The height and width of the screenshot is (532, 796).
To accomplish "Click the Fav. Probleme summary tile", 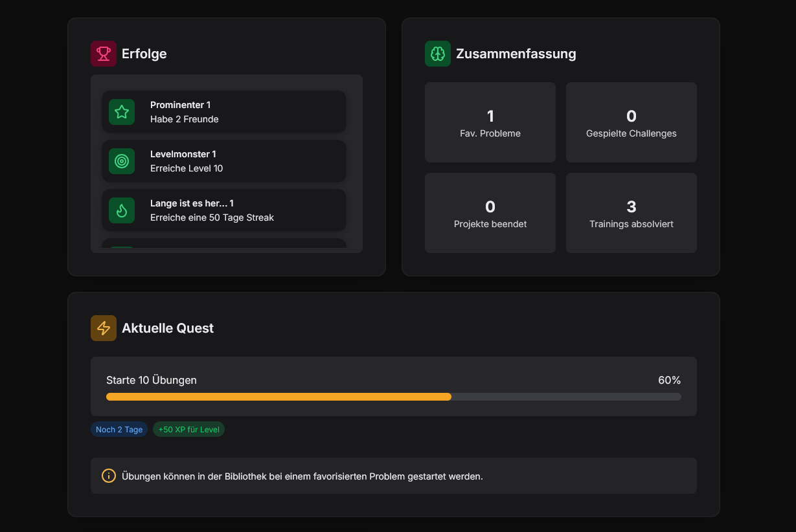I will [x=490, y=122].
